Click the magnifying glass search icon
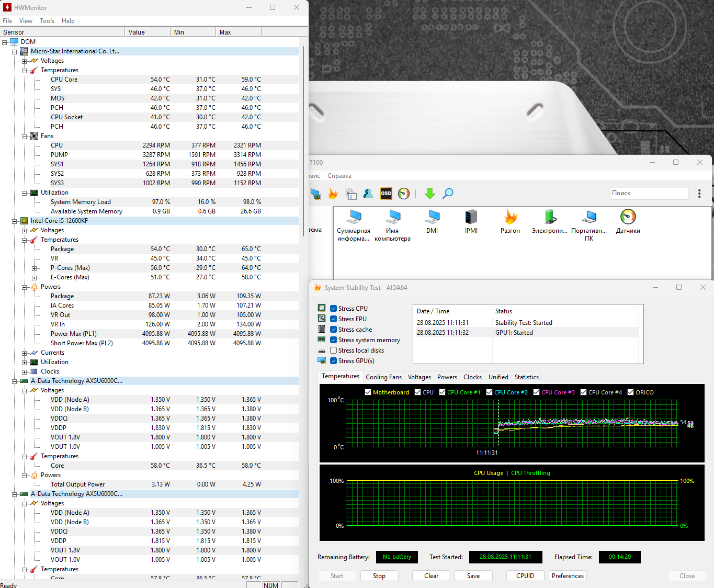This screenshot has height=588, width=714. point(448,194)
